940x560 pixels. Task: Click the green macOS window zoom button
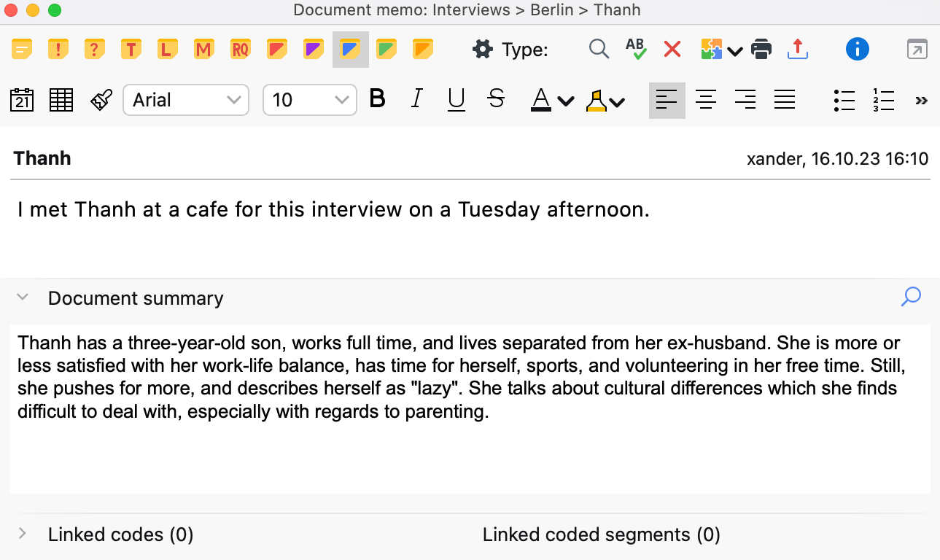pos(55,10)
